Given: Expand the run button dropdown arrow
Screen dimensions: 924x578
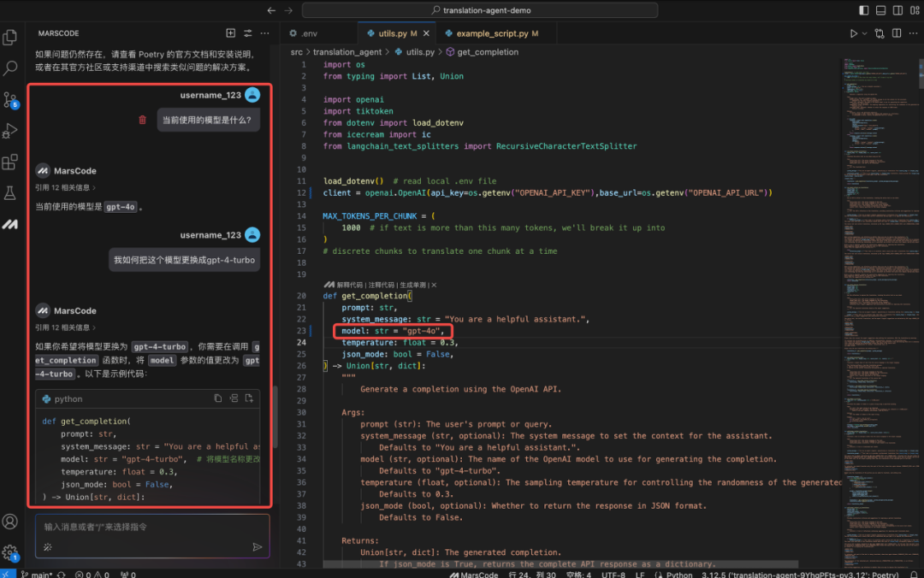Looking at the screenshot, I should [x=864, y=33].
